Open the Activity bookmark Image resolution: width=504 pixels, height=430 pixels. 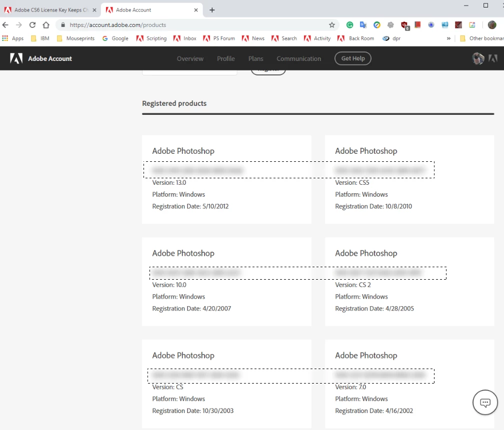tap(317, 38)
